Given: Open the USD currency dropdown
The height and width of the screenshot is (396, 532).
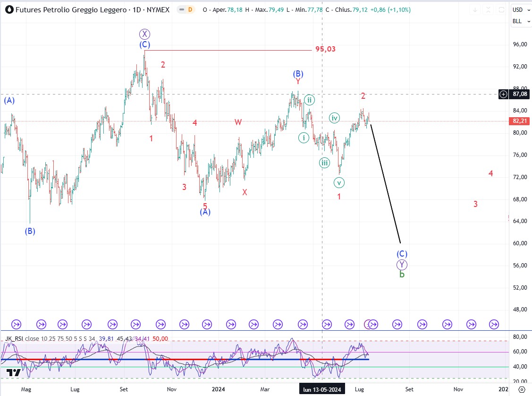Looking at the screenshot, I should pos(521,10).
